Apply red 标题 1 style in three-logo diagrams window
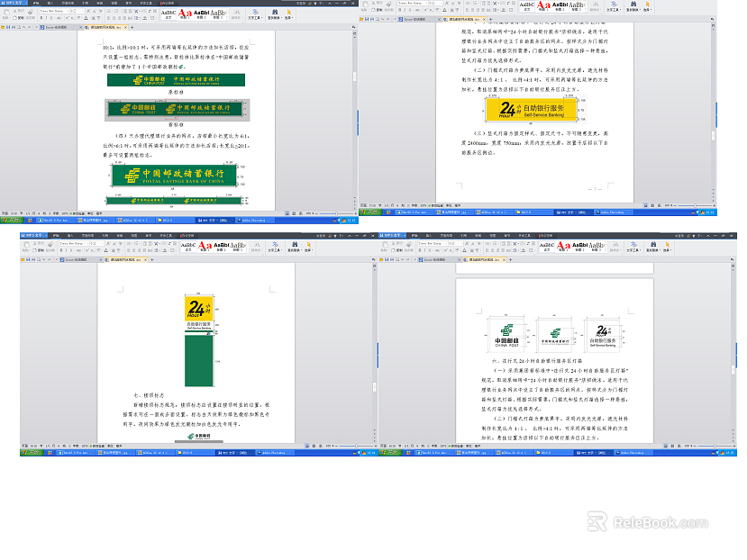 pos(563,246)
